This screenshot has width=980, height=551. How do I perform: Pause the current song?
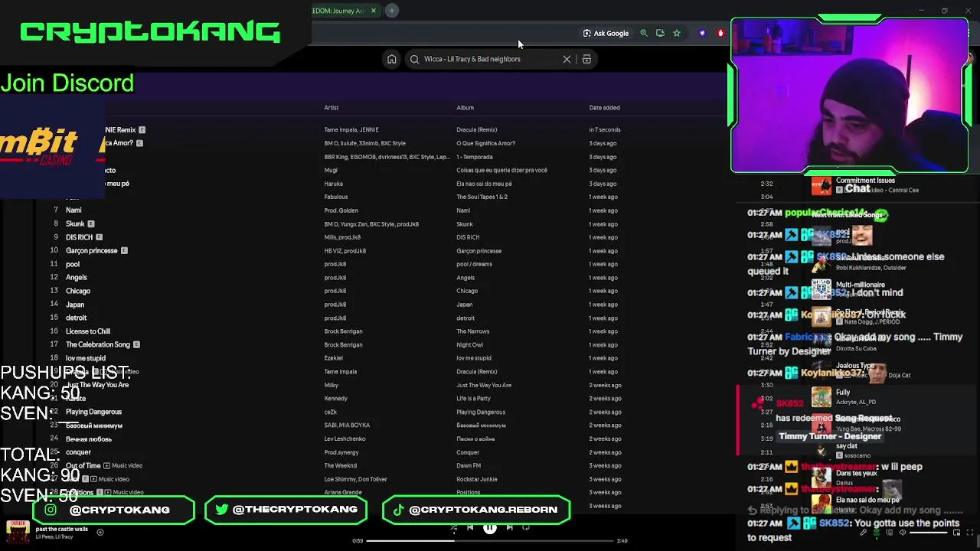(490, 527)
